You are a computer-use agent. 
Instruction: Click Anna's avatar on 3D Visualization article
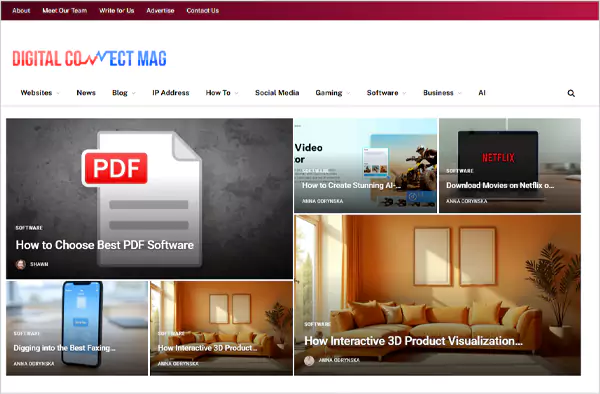pyautogui.click(x=309, y=360)
